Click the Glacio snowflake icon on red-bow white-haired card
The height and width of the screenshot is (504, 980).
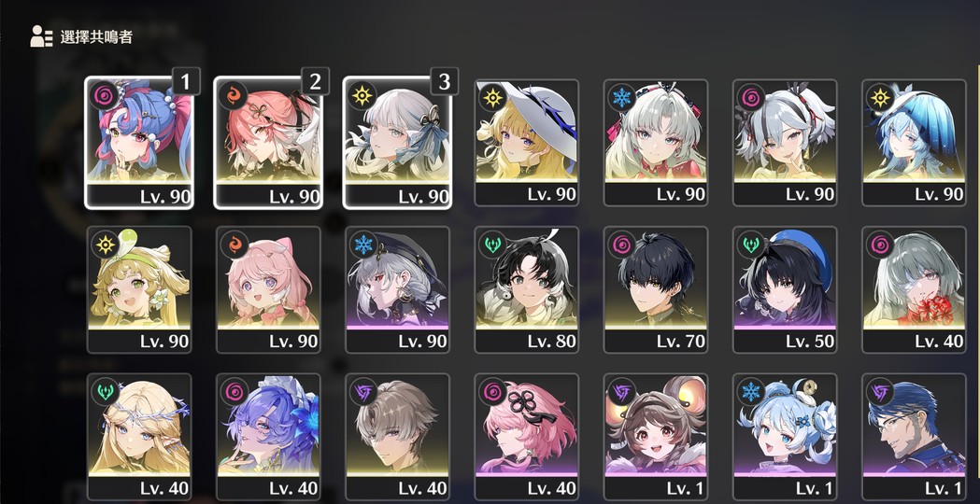pyautogui.click(x=621, y=97)
